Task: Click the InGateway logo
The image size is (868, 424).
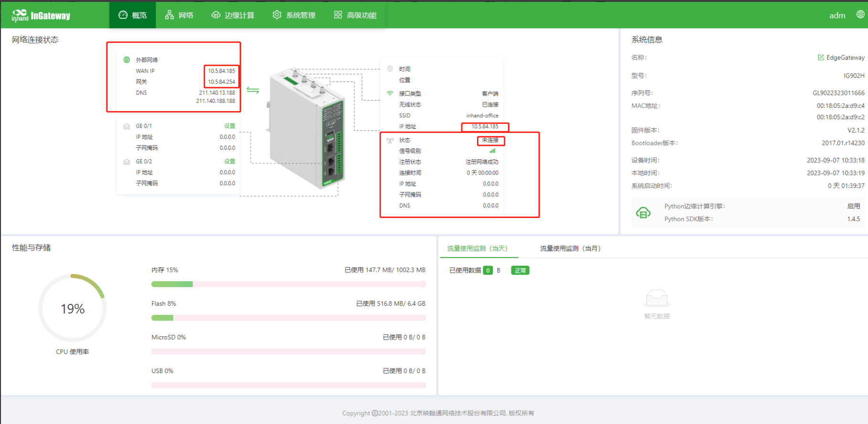Action: 41,16
